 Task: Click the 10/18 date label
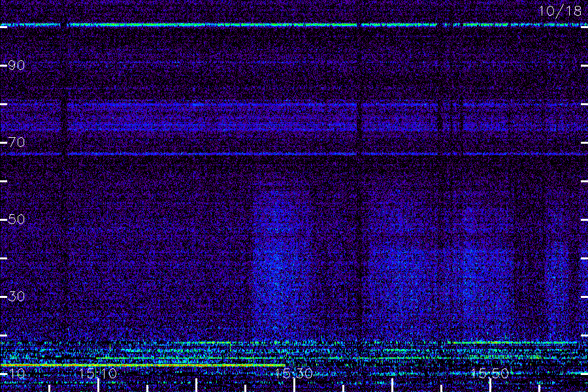coord(560,11)
